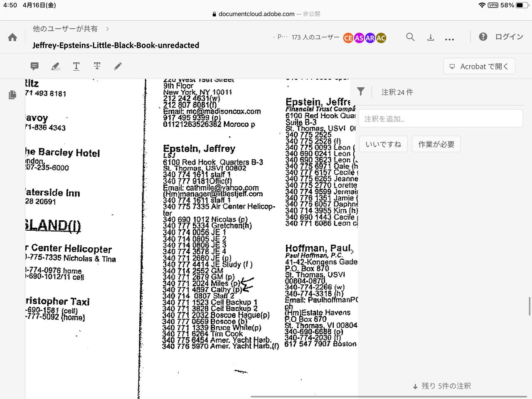Click the AR user avatar
Viewport: 532px width, 399px height.
click(370, 38)
